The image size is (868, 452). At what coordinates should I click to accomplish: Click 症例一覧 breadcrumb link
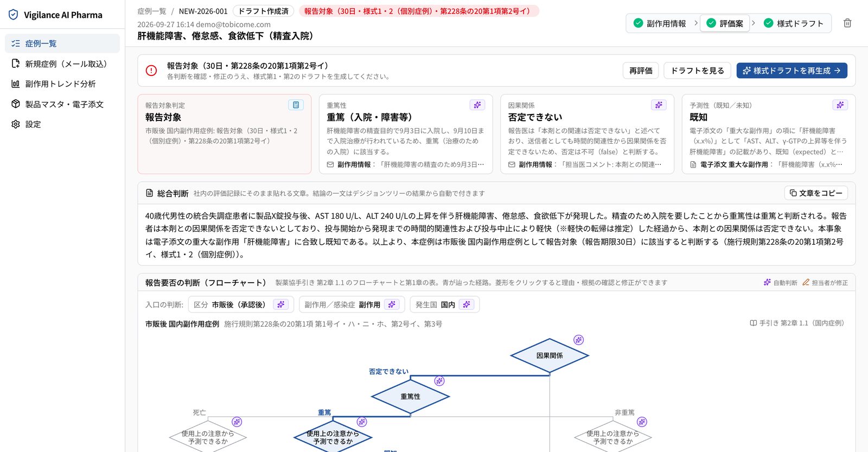click(x=152, y=11)
